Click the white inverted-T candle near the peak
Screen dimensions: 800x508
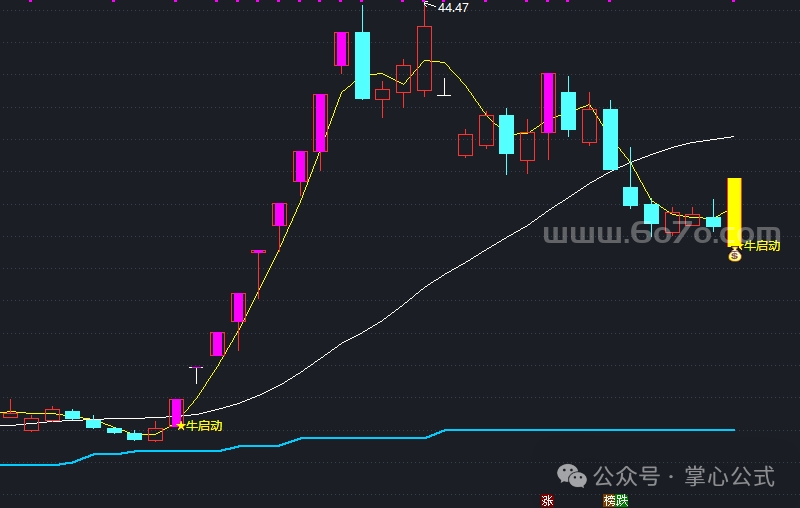point(444,87)
